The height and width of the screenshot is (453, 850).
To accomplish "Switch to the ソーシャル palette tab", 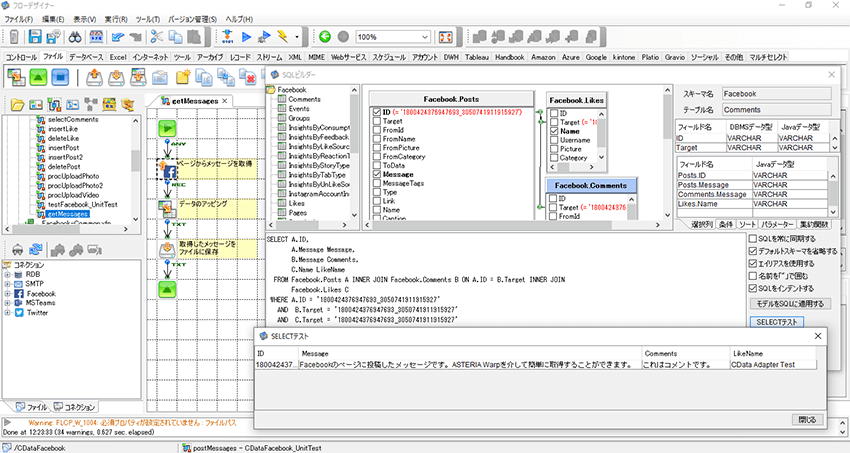I will click(704, 57).
